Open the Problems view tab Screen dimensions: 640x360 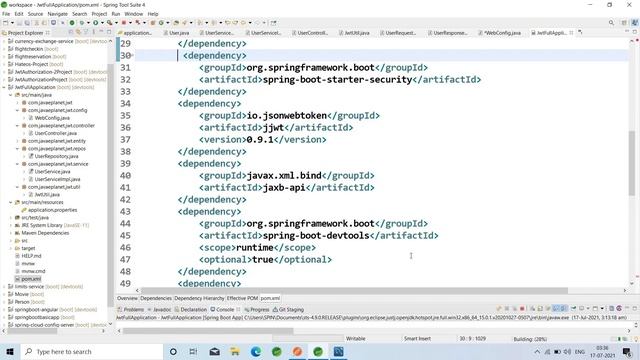(x=131, y=309)
